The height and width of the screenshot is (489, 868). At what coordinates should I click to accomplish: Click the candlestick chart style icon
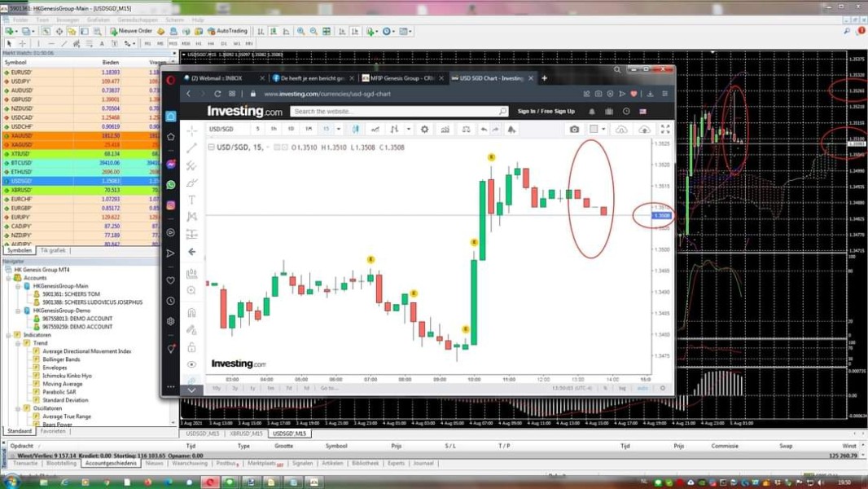pos(355,129)
